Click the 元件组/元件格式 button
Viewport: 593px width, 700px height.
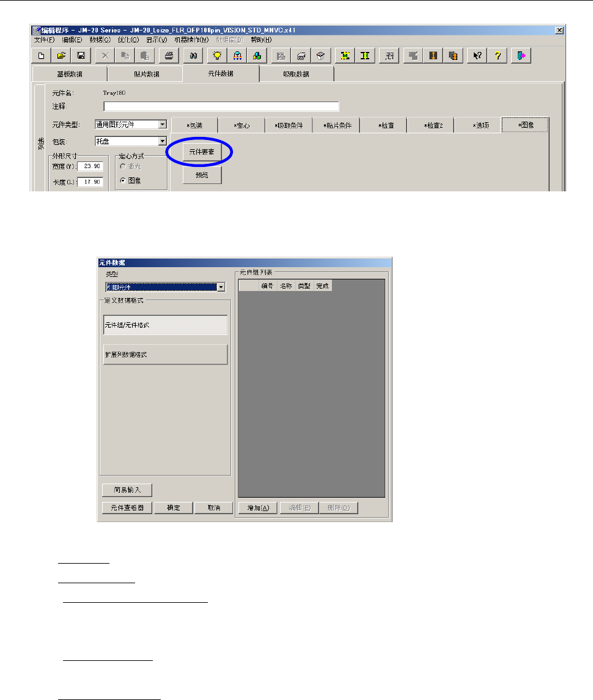165,325
